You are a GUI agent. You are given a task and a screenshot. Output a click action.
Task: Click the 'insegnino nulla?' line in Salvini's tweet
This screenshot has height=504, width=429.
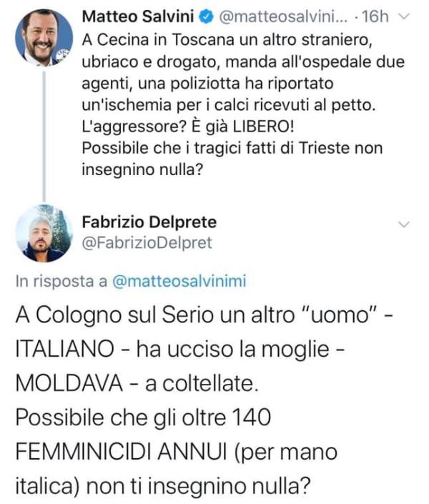tap(142, 169)
